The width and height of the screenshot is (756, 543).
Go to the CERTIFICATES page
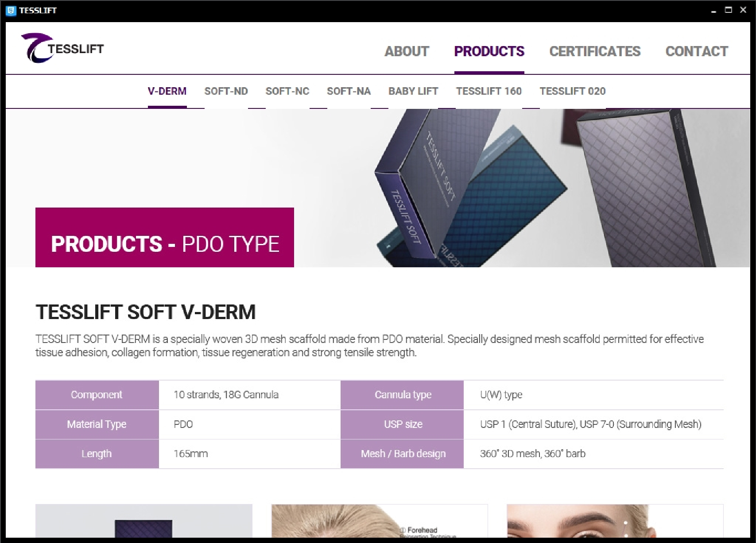[x=595, y=51]
